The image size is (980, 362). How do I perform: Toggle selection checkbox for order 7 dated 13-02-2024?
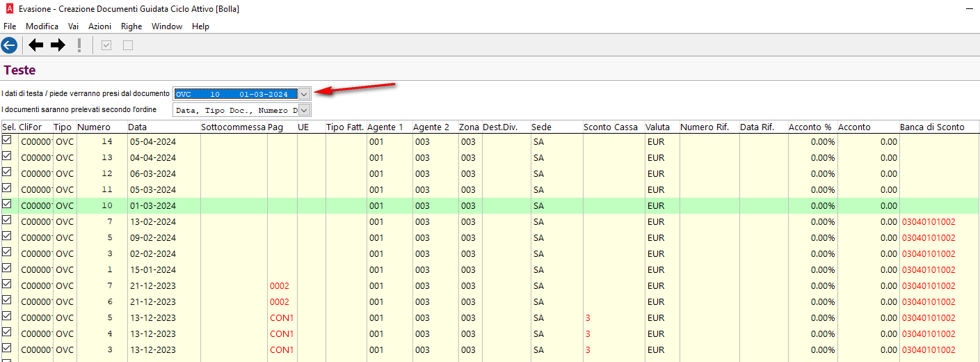point(7,220)
